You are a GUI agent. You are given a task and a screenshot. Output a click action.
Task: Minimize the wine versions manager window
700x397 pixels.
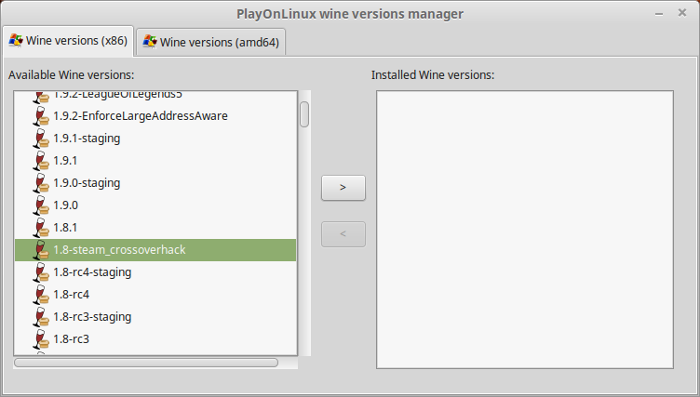[x=659, y=14]
